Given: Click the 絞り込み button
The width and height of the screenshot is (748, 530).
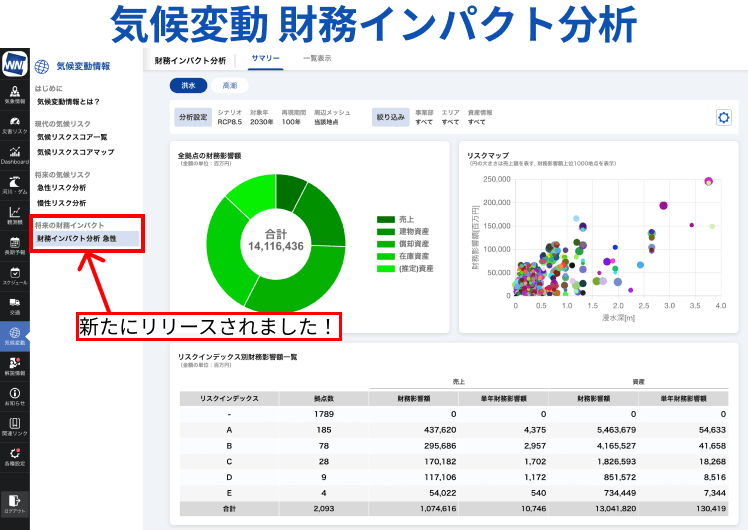Looking at the screenshot, I should [x=390, y=117].
